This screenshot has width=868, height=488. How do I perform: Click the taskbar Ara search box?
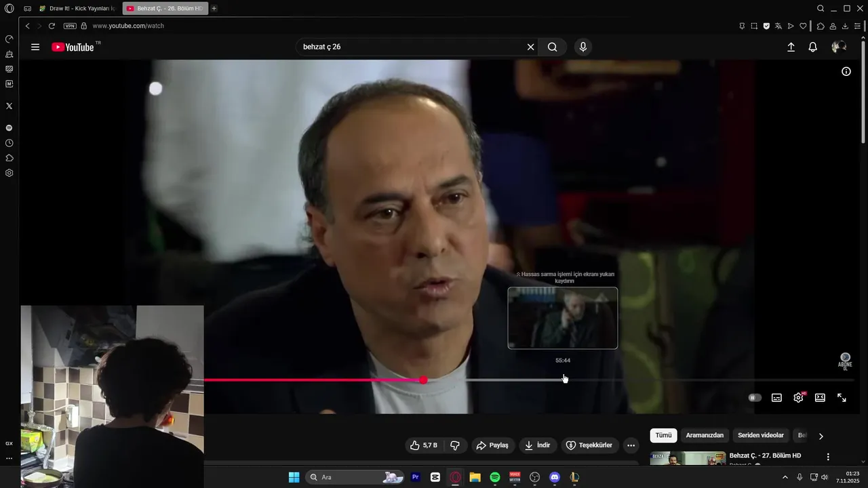click(355, 477)
